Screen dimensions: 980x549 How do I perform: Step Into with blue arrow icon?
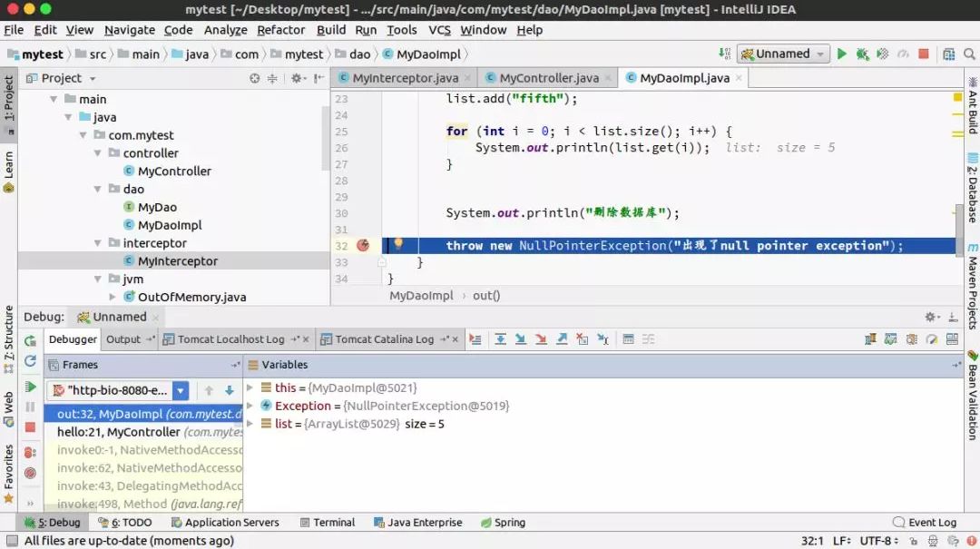click(x=520, y=338)
